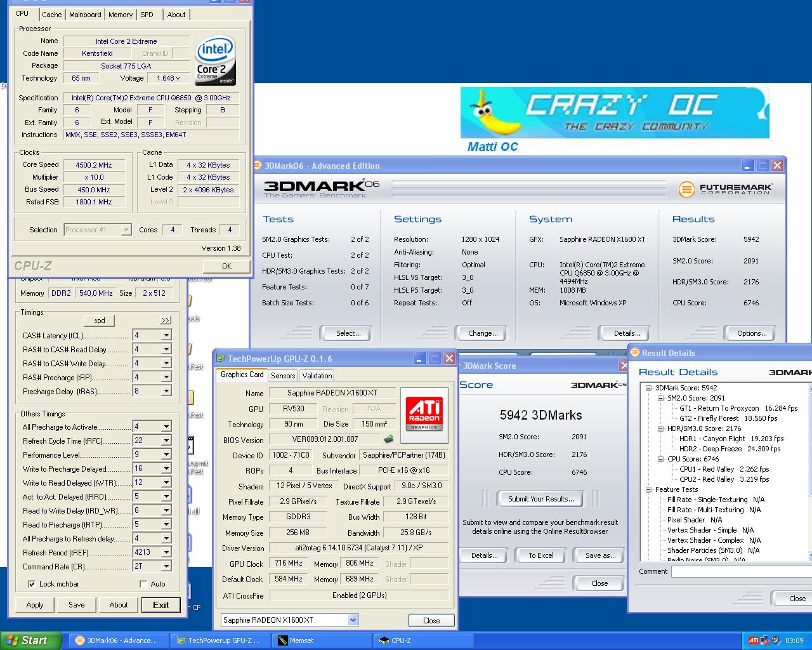Switch to the Mainboard tab in CPU-Z

(x=85, y=15)
